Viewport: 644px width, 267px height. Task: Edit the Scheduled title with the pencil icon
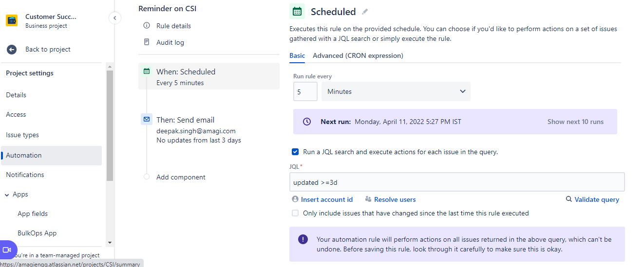click(x=365, y=12)
